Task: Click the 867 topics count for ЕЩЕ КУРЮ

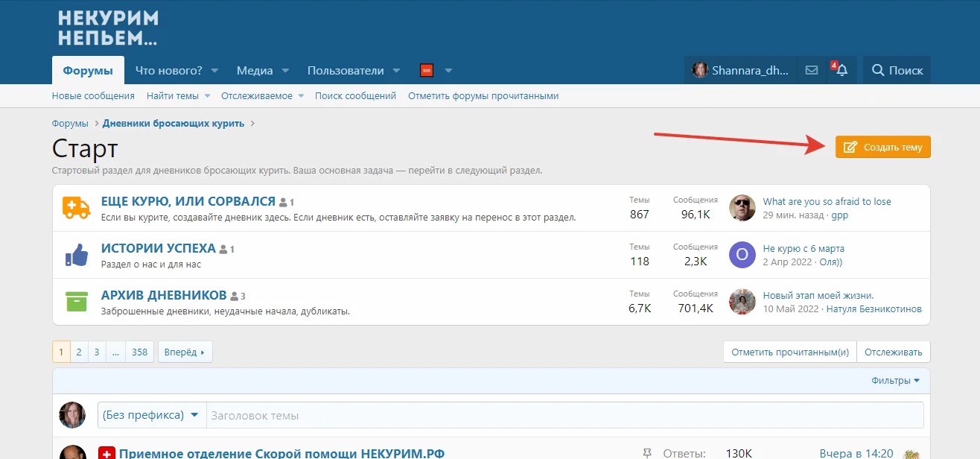Action: (640, 215)
